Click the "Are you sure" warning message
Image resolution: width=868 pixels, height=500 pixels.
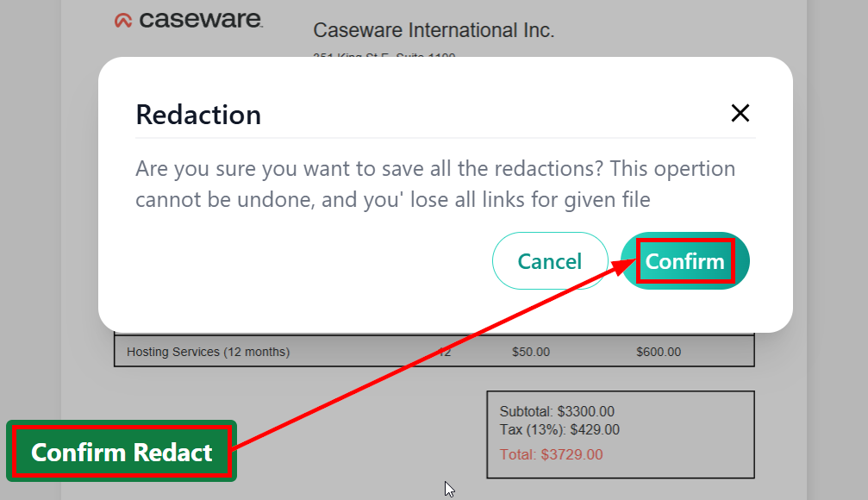(x=435, y=168)
